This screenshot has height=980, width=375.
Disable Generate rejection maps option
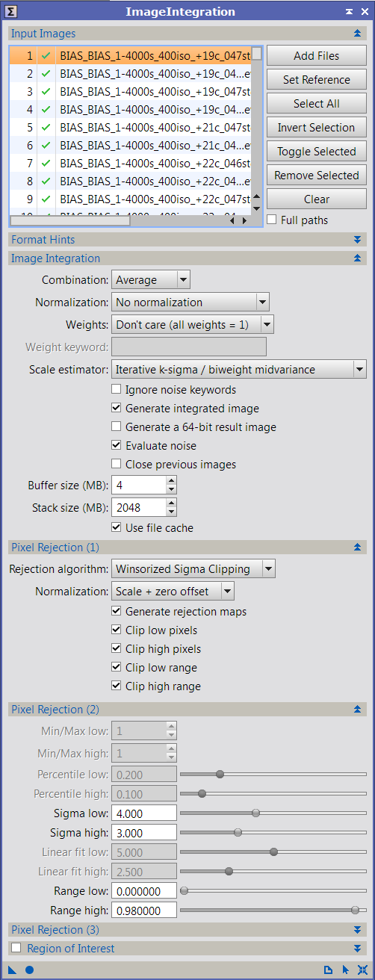[x=116, y=612]
